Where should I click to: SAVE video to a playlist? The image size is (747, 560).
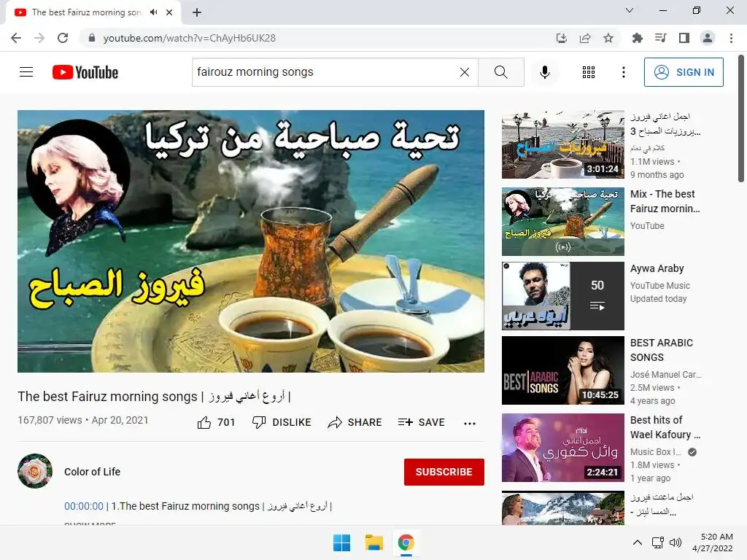tap(421, 422)
